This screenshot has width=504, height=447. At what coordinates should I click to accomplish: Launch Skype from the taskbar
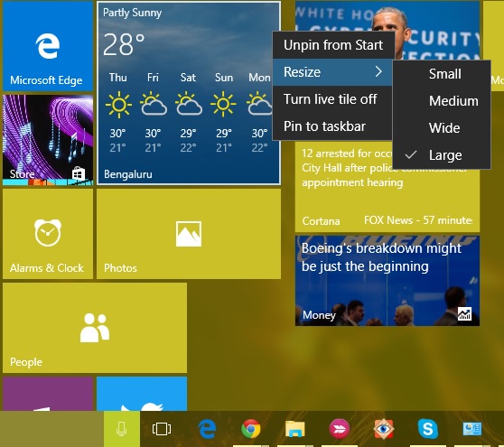click(428, 429)
